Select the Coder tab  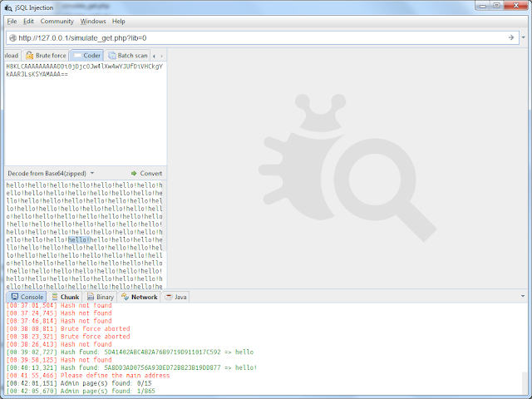tap(86, 56)
